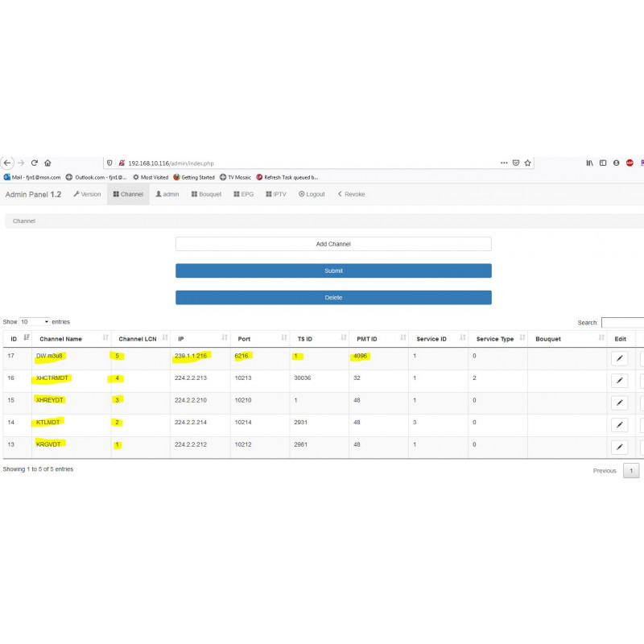Open the show entries count dropdown

pos(35,321)
